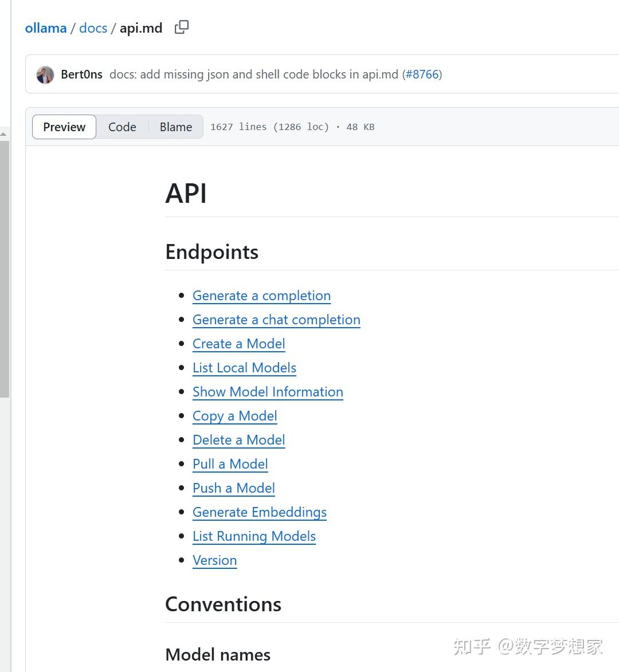Open the Push a Model link
This screenshot has width=619, height=672.
click(x=234, y=488)
